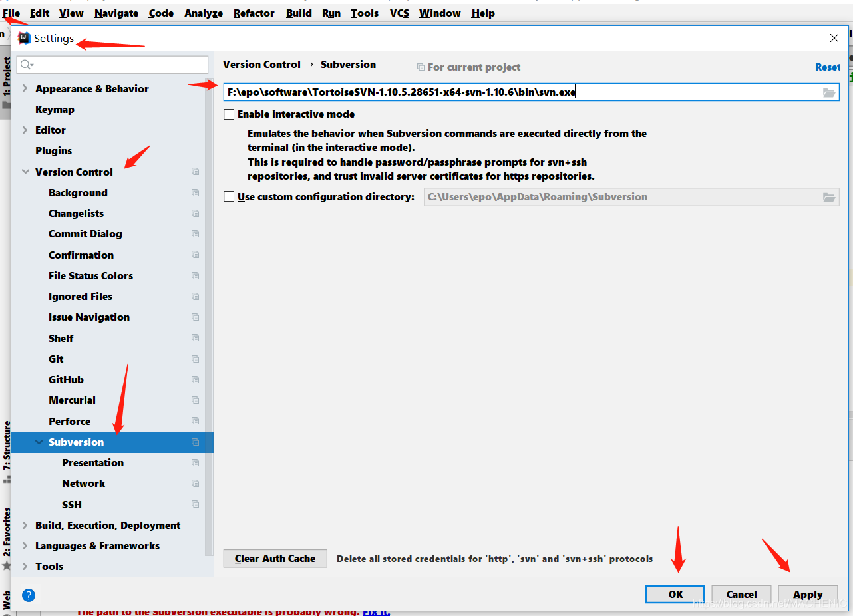Click the project-level icon next to Commit Dialog

pos(195,234)
